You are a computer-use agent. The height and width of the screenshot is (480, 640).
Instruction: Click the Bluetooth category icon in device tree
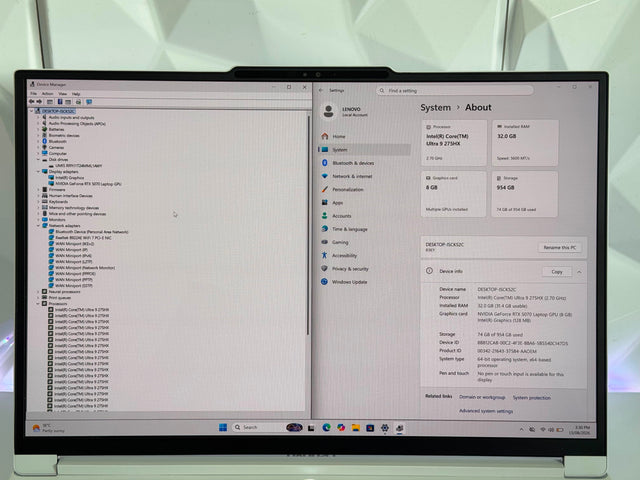click(x=45, y=141)
